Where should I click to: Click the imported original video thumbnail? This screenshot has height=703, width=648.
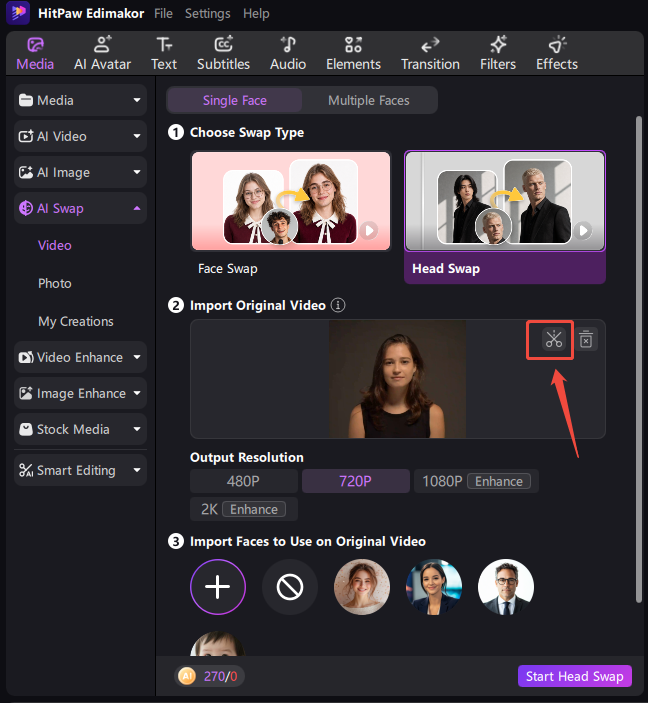pyautogui.click(x=397, y=379)
